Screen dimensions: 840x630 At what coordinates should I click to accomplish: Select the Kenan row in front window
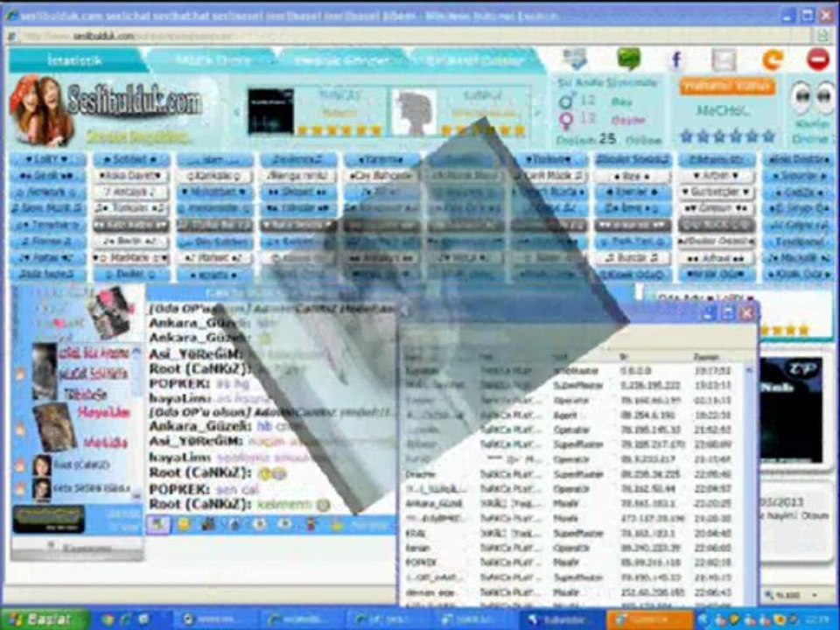(570, 548)
